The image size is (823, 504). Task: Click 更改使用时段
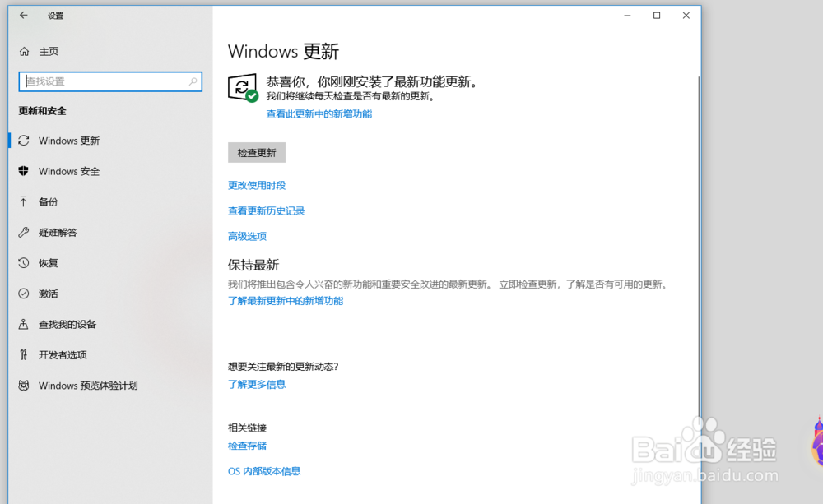pyautogui.click(x=257, y=185)
